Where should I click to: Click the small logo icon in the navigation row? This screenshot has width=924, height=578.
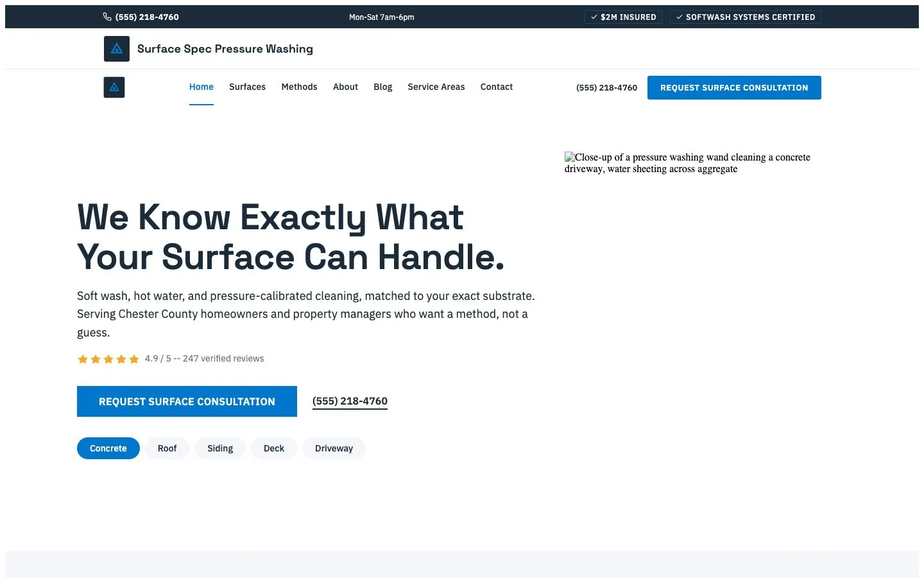pyautogui.click(x=114, y=87)
